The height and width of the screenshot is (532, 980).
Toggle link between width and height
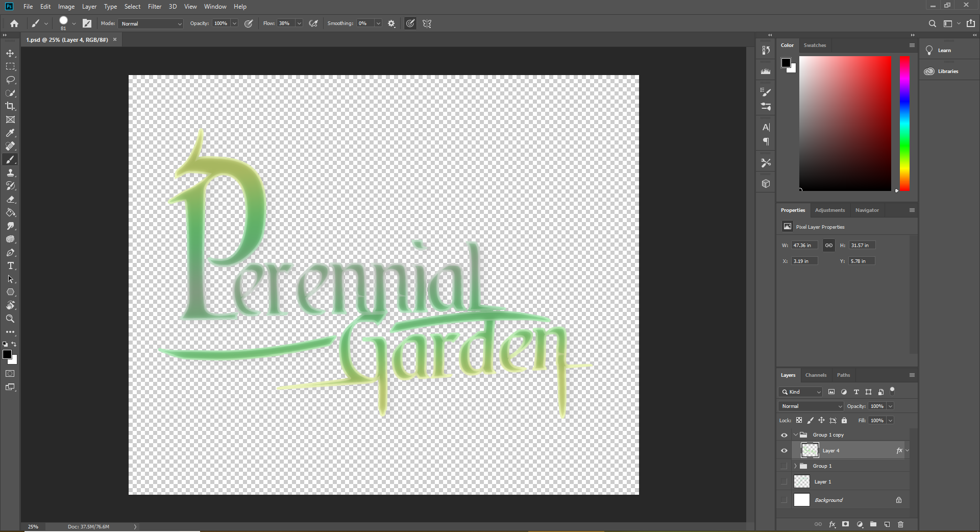(x=829, y=246)
